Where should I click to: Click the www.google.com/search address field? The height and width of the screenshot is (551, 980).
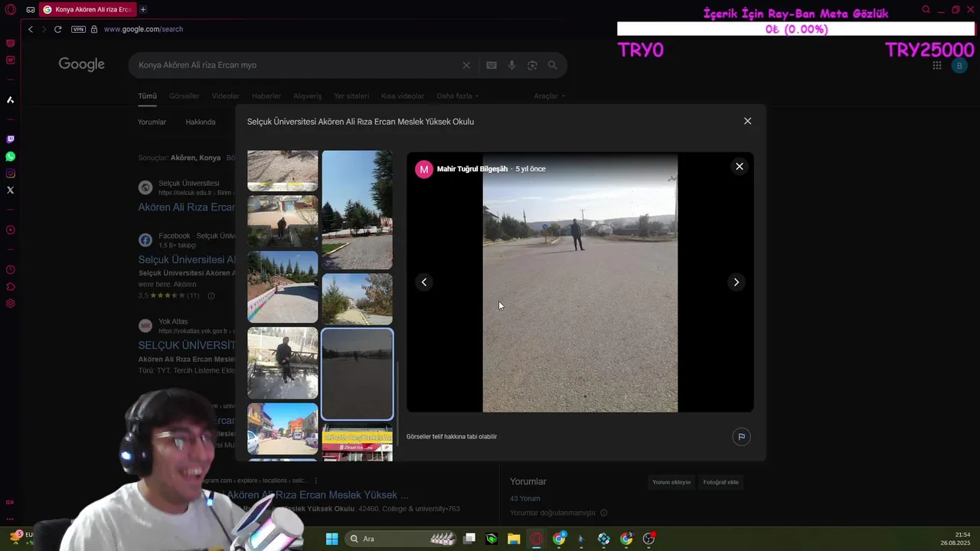(x=143, y=29)
